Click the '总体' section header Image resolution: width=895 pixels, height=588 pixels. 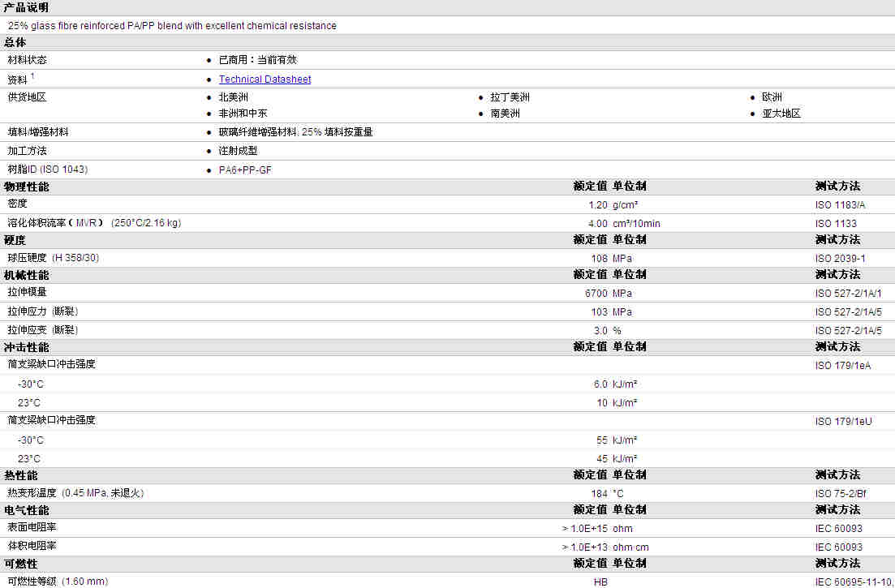15,42
